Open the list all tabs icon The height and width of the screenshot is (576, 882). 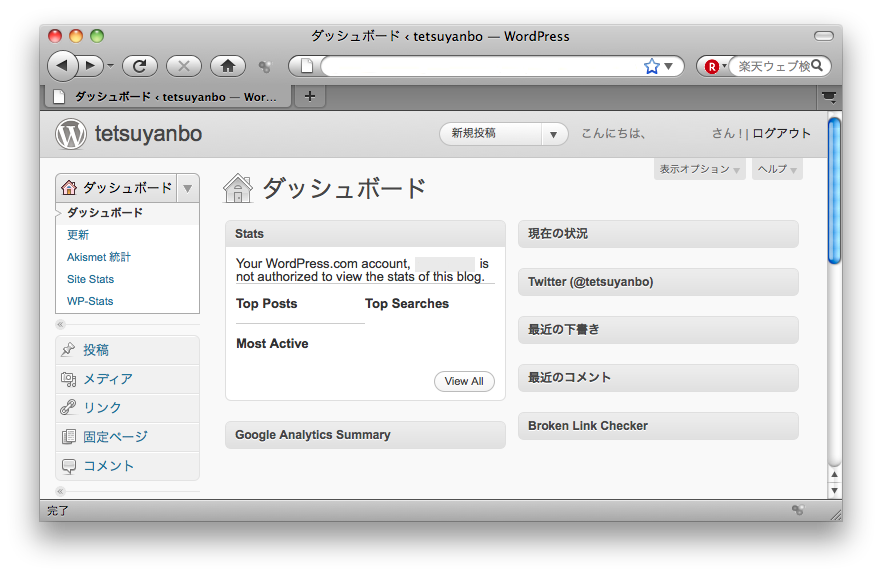(829, 97)
